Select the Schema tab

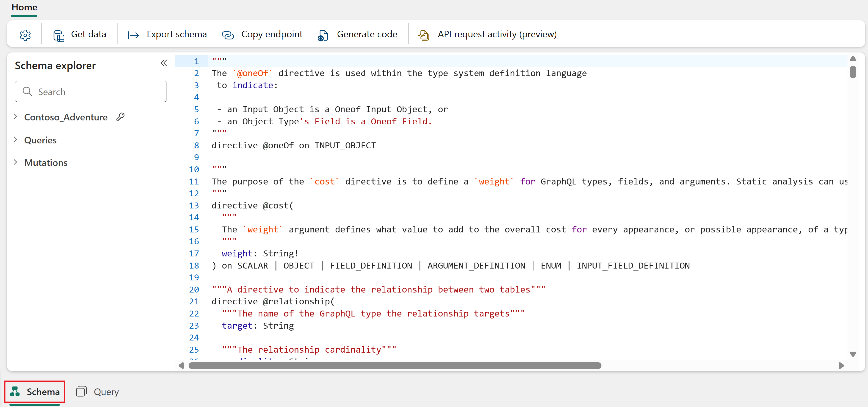coord(35,391)
